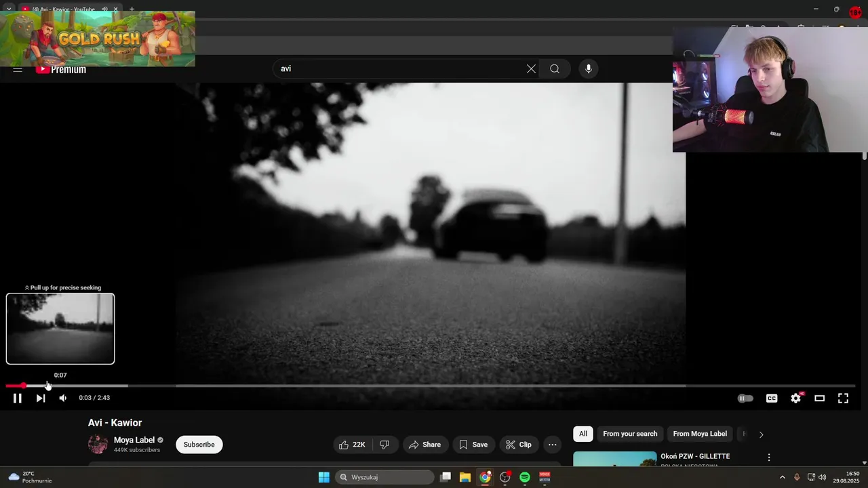The height and width of the screenshot is (488, 868).
Task: Open the weather widget showing 20°C Pochmurnie
Action: (x=30, y=477)
